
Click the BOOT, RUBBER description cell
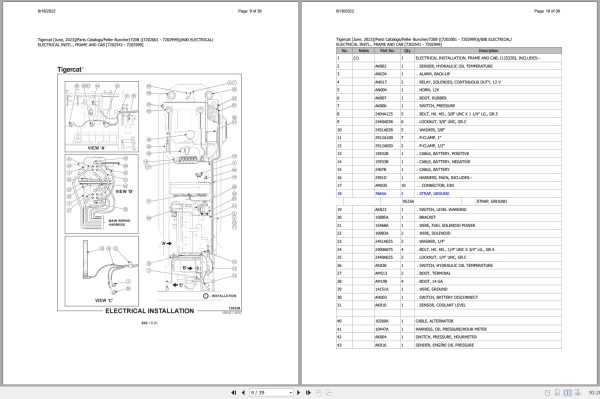(x=488, y=98)
